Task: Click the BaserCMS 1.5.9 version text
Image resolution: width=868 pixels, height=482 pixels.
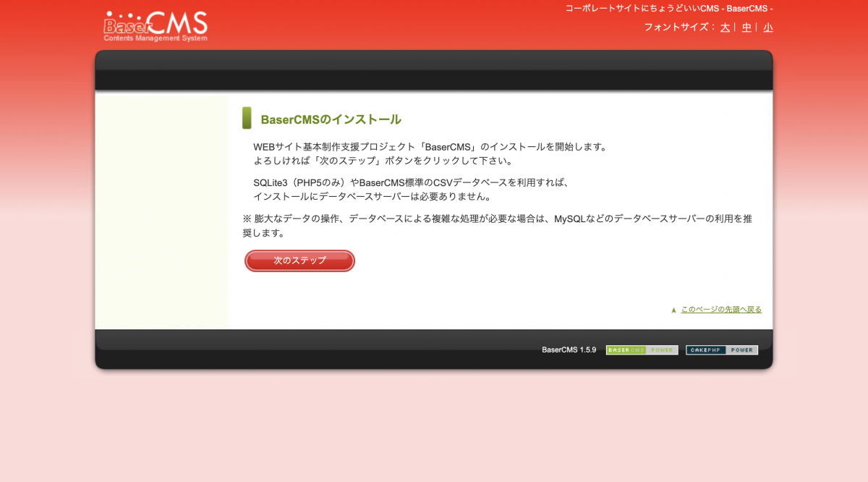Action: click(x=569, y=350)
